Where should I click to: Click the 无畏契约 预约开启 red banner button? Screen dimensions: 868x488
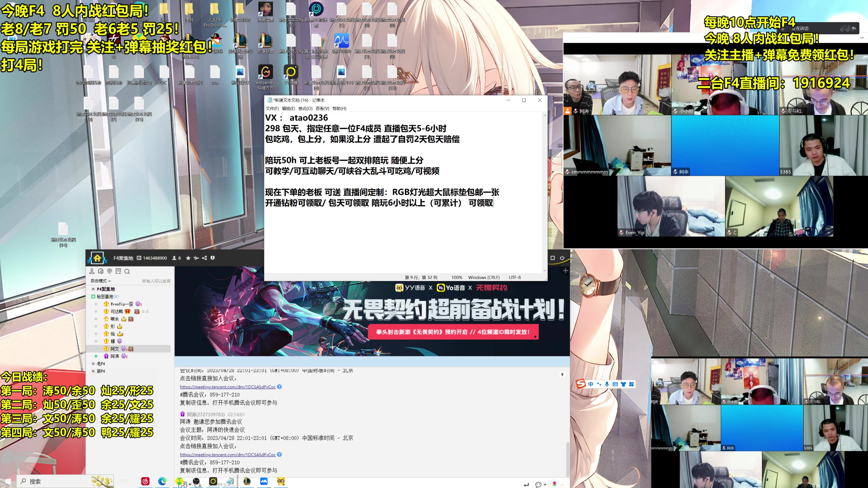(x=453, y=332)
